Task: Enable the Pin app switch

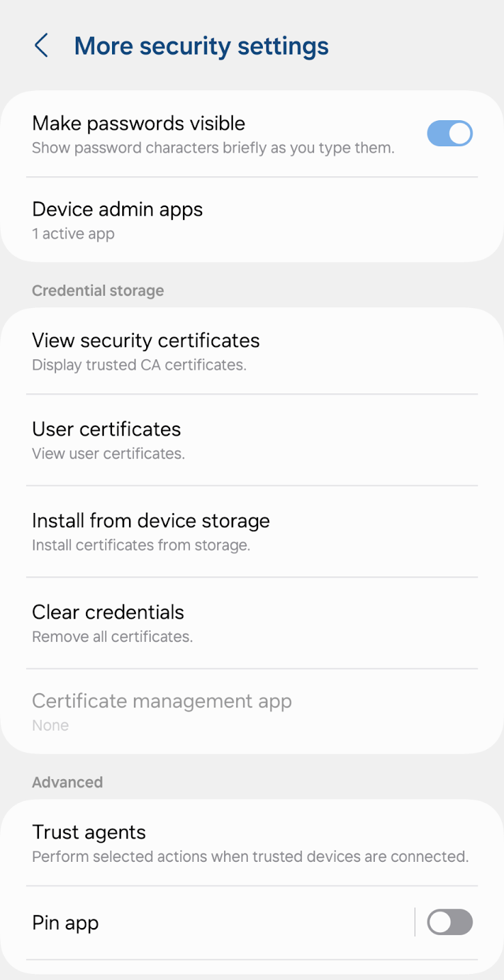Action: tap(449, 922)
